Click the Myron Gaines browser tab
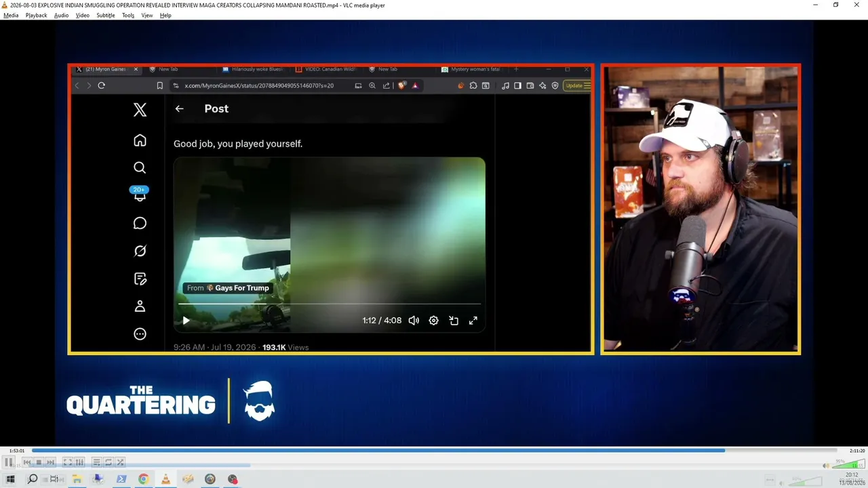The image size is (868, 488). point(107,69)
